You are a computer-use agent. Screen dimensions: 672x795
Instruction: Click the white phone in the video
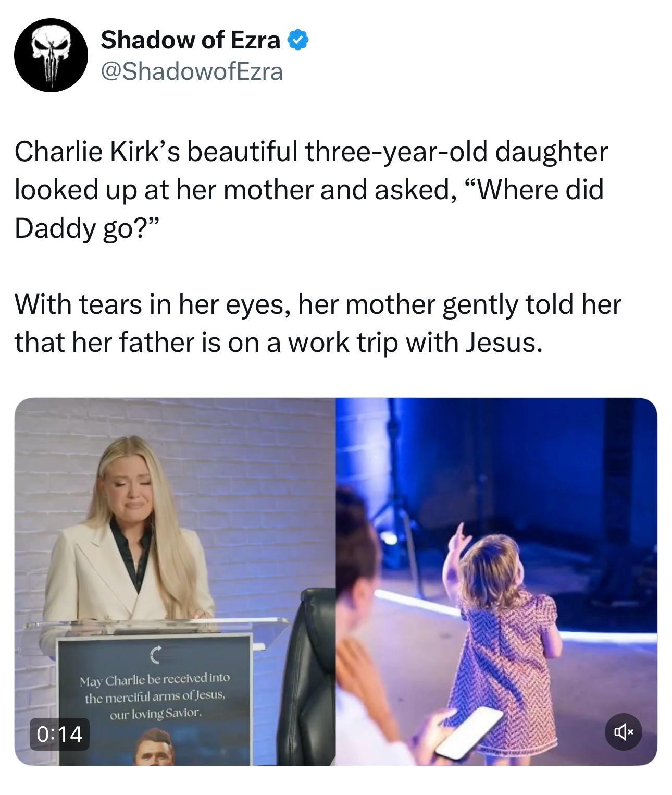click(469, 732)
